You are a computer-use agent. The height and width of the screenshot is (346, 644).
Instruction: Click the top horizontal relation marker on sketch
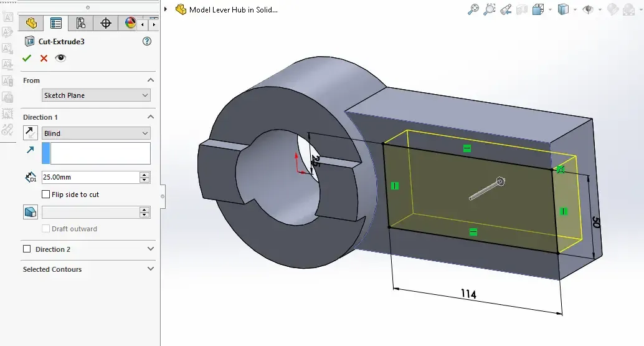tap(467, 148)
